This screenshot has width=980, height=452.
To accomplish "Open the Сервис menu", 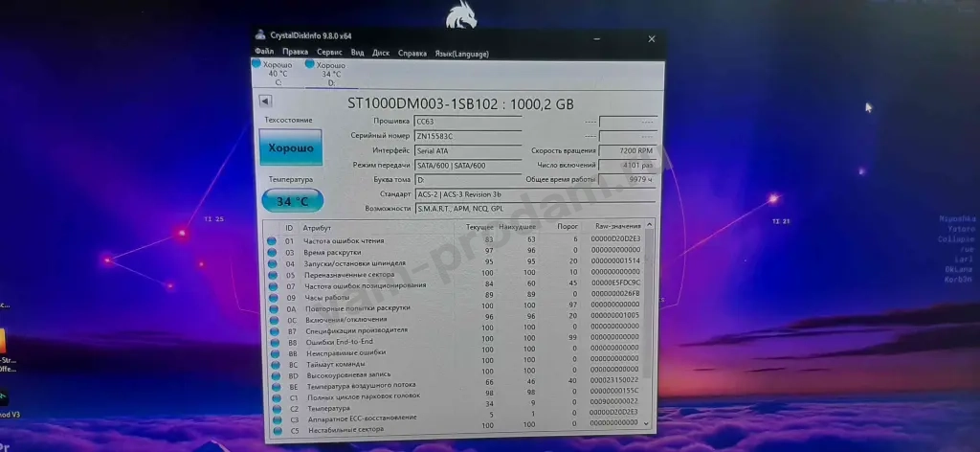I will point(329,52).
